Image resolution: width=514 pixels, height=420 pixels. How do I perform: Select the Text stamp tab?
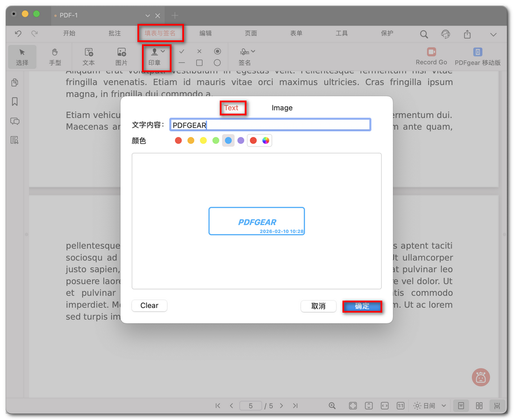coord(231,107)
